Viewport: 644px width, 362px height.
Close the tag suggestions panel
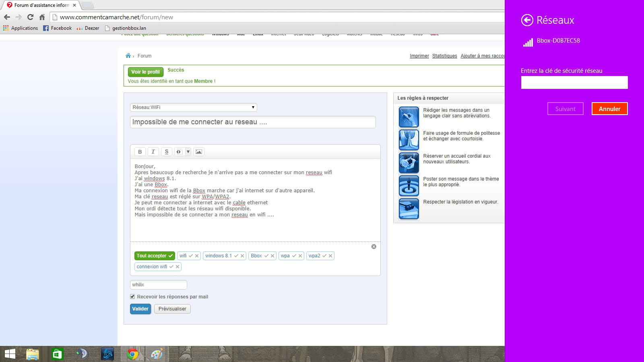(374, 247)
